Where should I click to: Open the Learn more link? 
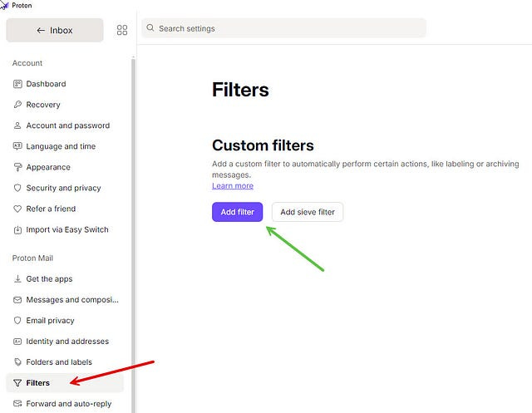(233, 186)
